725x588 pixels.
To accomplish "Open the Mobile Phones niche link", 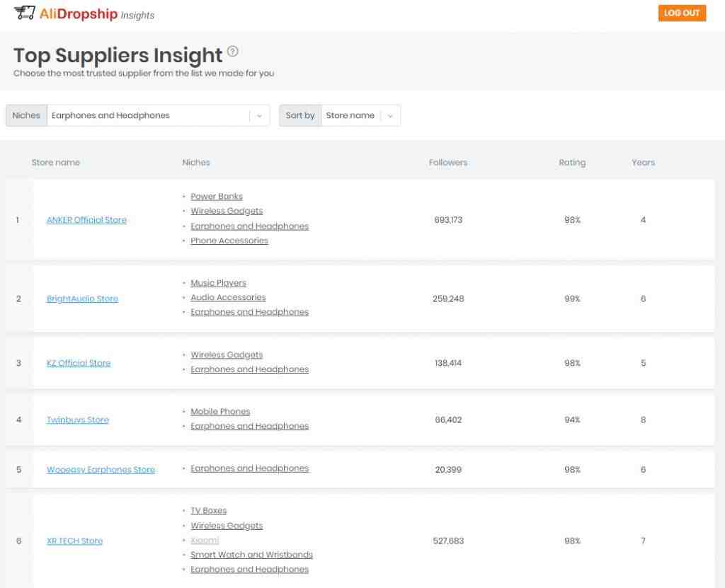I will point(220,411).
